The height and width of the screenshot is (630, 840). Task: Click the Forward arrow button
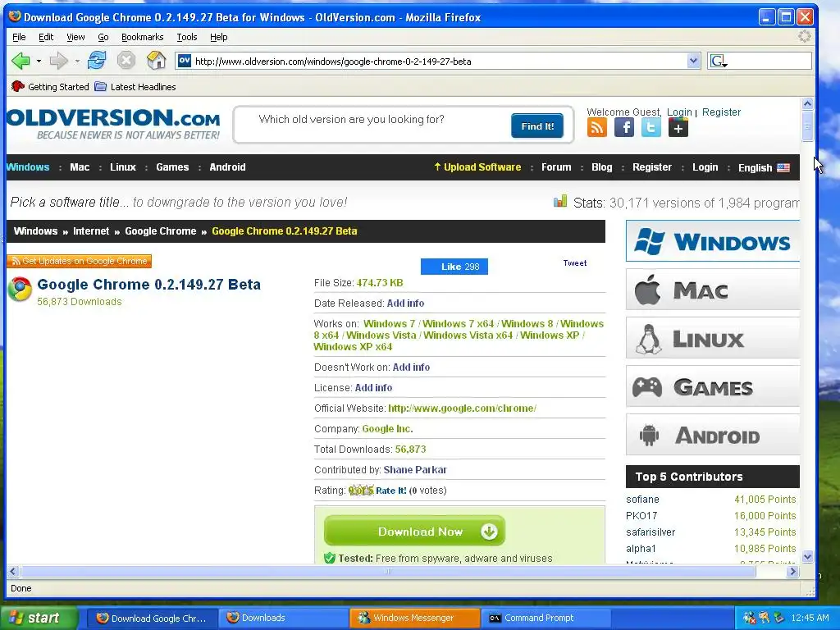click(58, 61)
